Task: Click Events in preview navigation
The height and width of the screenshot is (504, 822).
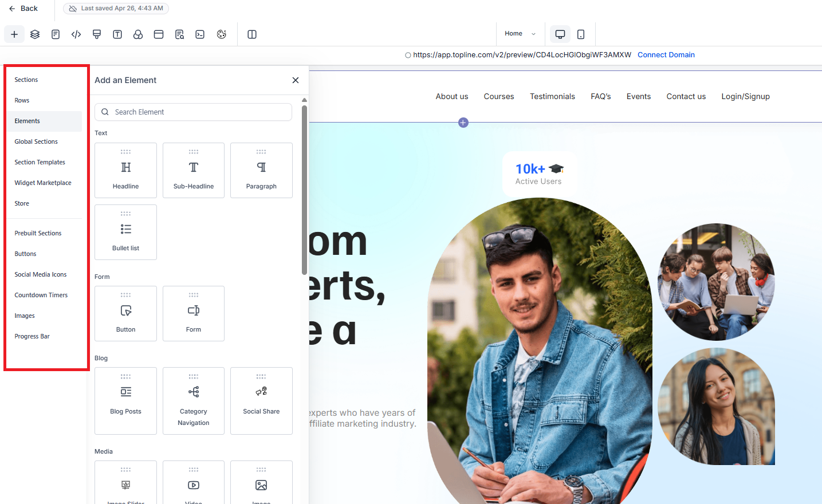Action: (x=639, y=97)
